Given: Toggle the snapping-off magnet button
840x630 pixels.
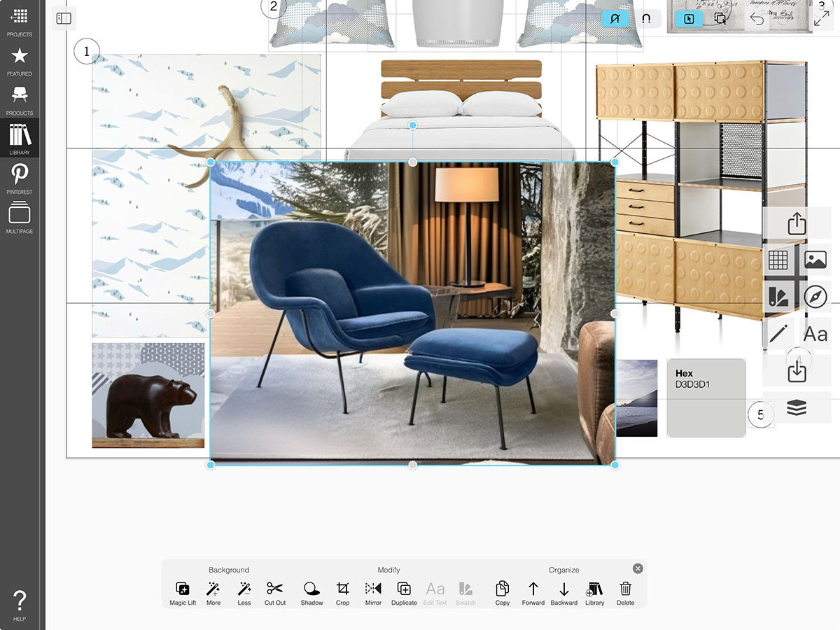Looking at the screenshot, I should click(x=615, y=19).
